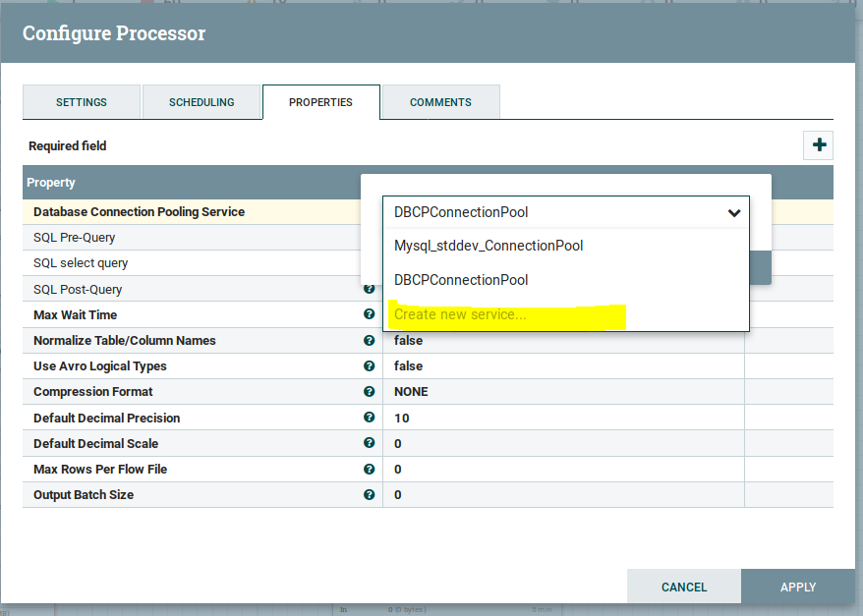Collapse the connection pool combo box via its chevron

coord(733,212)
